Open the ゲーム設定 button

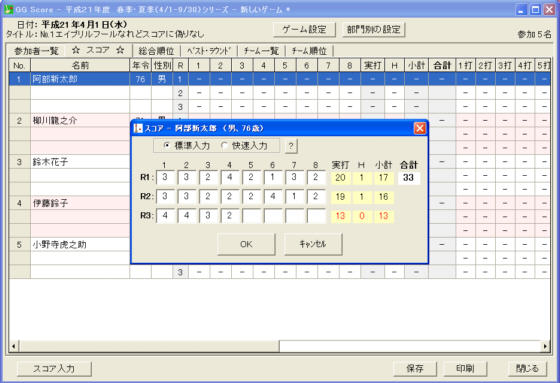[304, 30]
